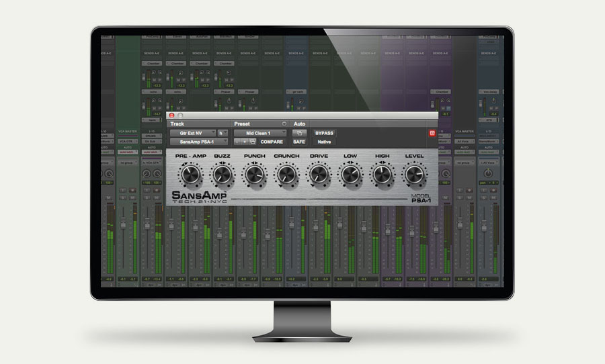Click the LOW knob
Image resolution: width=605 pixels, height=364 pixels.
click(x=350, y=175)
